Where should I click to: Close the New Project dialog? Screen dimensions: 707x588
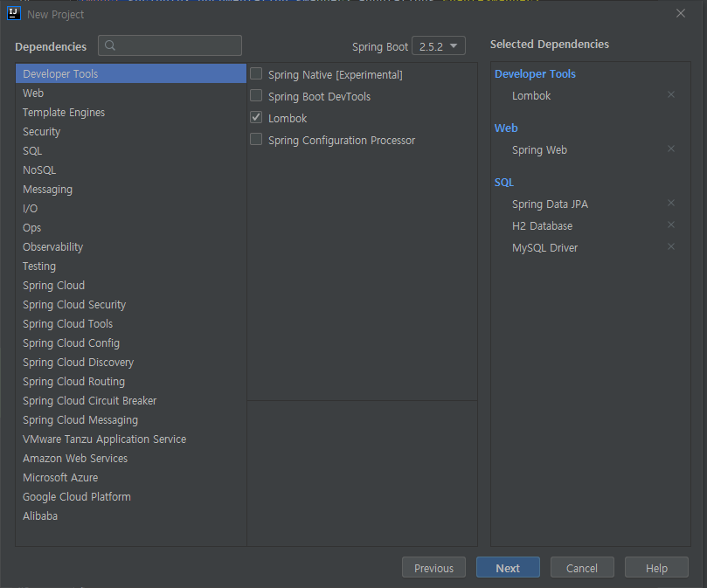(681, 13)
